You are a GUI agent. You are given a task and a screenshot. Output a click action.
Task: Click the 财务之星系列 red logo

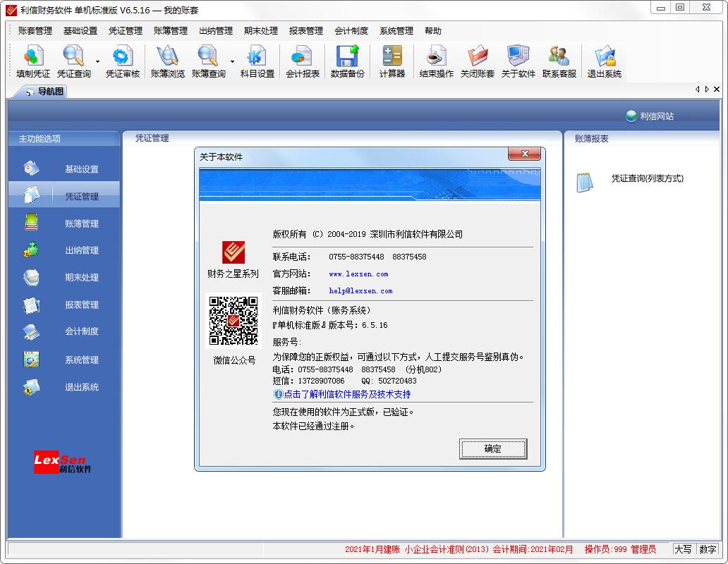pos(233,252)
